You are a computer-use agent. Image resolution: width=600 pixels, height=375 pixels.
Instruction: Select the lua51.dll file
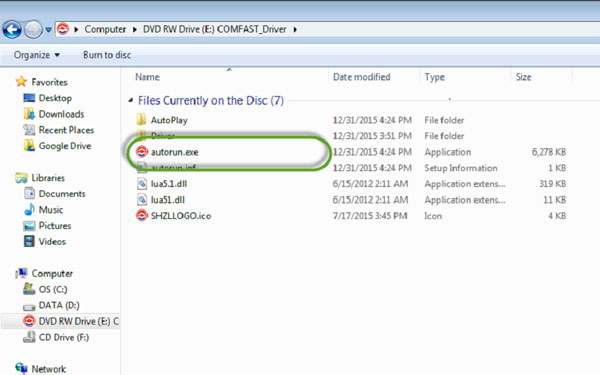pyautogui.click(x=161, y=200)
